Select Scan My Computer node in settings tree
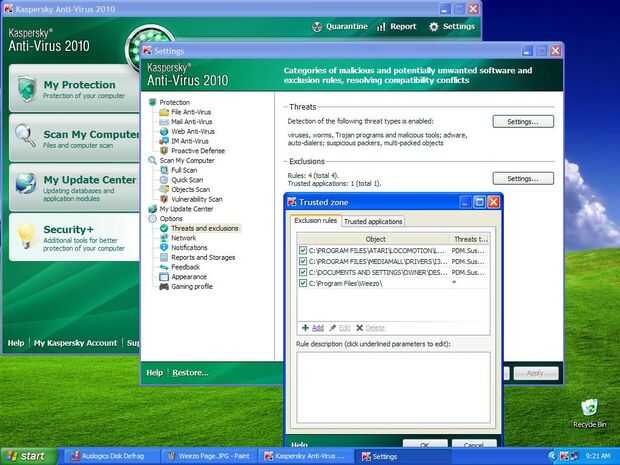 pyautogui.click(x=187, y=161)
